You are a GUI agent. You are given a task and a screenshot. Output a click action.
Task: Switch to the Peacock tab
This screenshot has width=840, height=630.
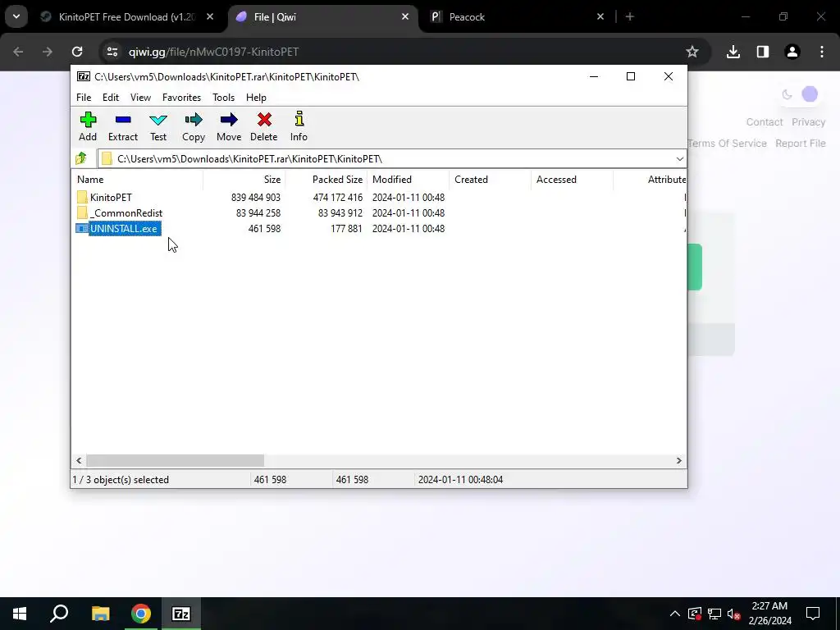click(517, 17)
